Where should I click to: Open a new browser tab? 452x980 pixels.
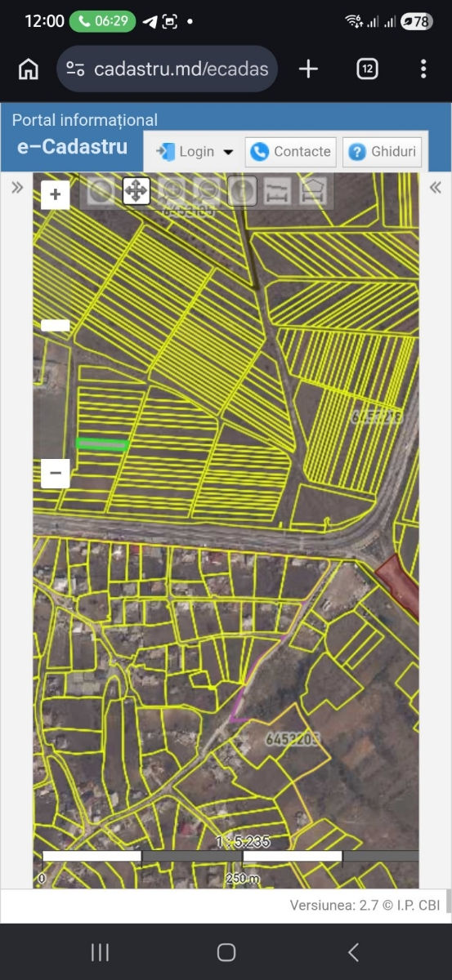coord(308,69)
